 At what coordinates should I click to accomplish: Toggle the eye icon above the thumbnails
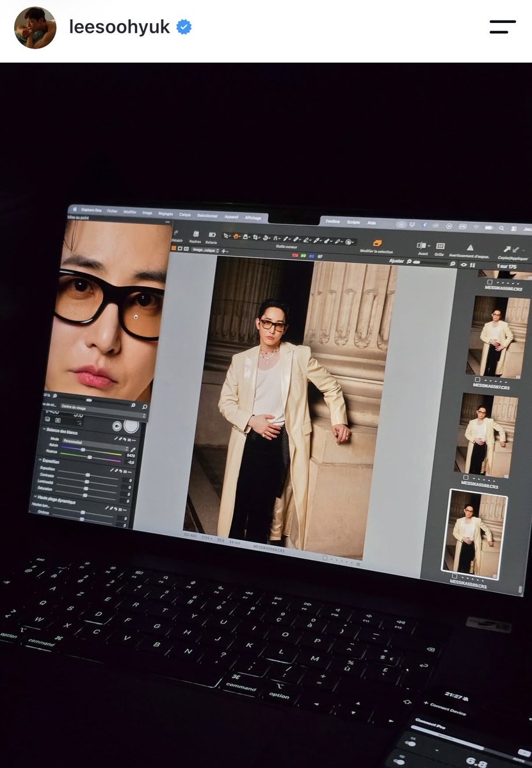(x=463, y=265)
